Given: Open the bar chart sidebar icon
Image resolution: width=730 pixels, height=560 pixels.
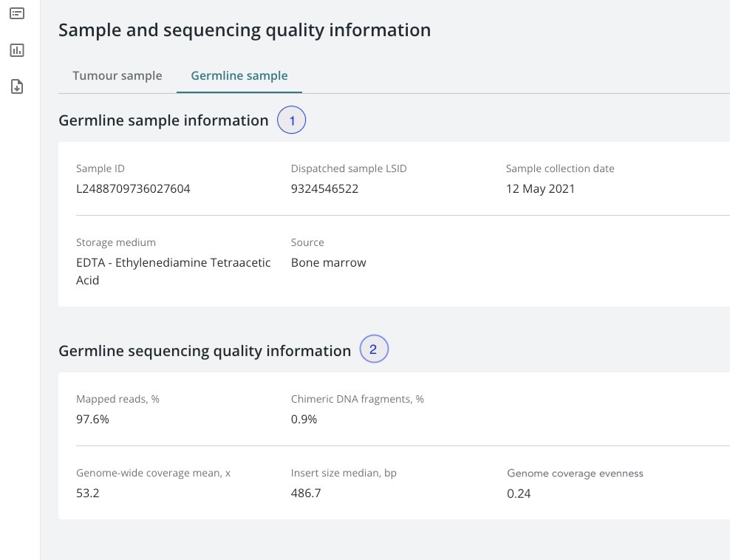Looking at the screenshot, I should 17,50.
